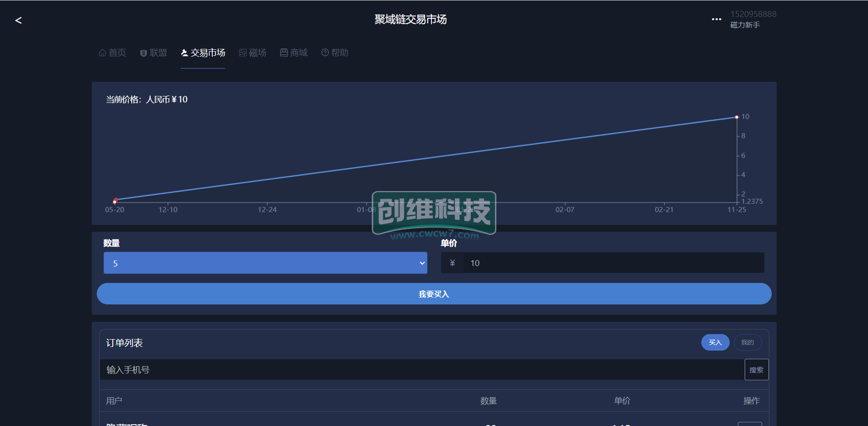Click the back arrow icon
This screenshot has width=868, height=426.
(x=18, y=21)
